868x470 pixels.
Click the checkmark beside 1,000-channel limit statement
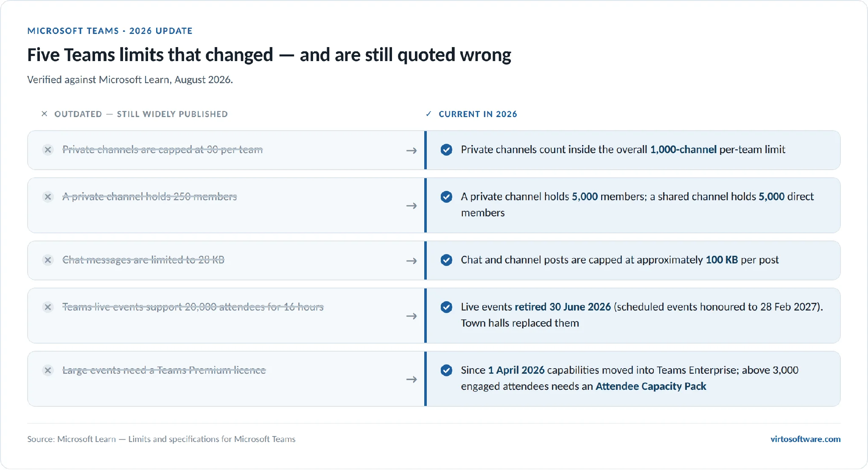click(446, 150)
